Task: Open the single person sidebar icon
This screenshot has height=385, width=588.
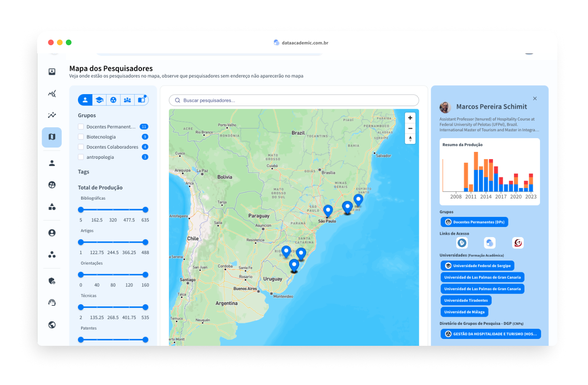Action: pyautogui.click(x=52, y=163)
